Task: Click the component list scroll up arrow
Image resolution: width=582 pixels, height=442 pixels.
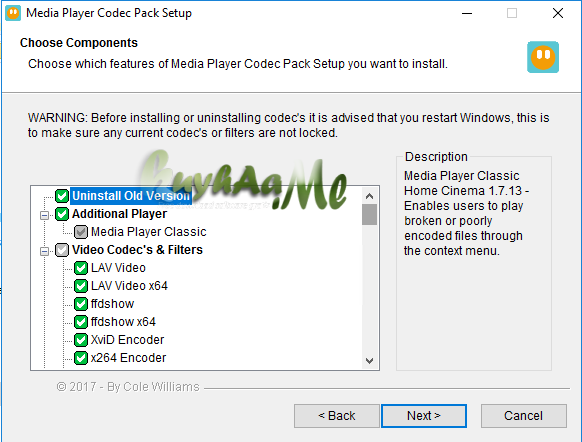Action: click(x=369, y=196)
